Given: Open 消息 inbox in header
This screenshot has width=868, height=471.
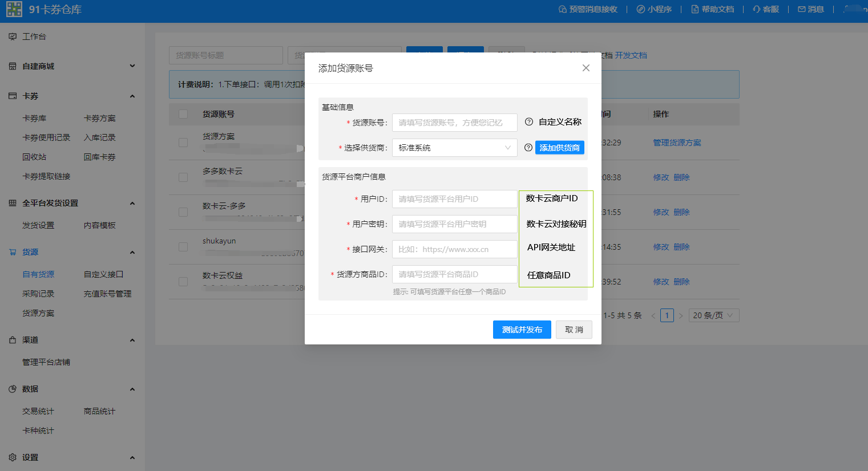Looking at the screenshot, I should (810, 9).
